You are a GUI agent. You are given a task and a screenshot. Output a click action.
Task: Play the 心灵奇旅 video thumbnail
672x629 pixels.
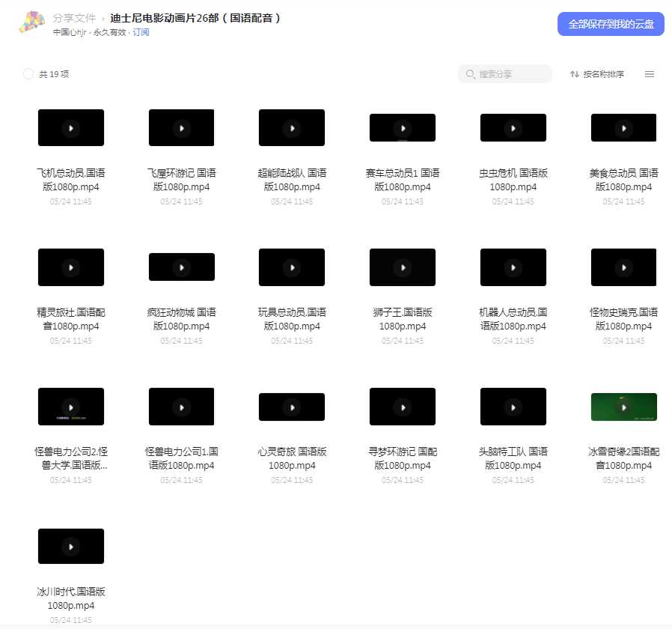pos(292,407)
